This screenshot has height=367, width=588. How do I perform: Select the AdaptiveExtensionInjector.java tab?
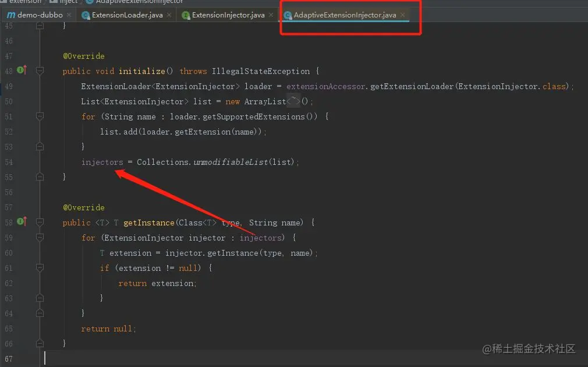(345, 15)
